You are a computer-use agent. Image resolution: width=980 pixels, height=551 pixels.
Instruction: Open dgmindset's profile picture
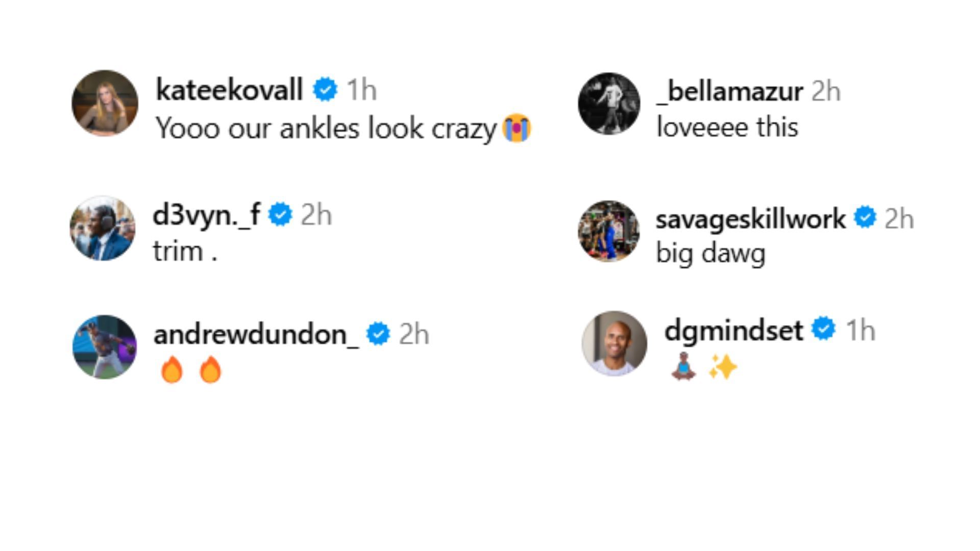tap(614, 343)
